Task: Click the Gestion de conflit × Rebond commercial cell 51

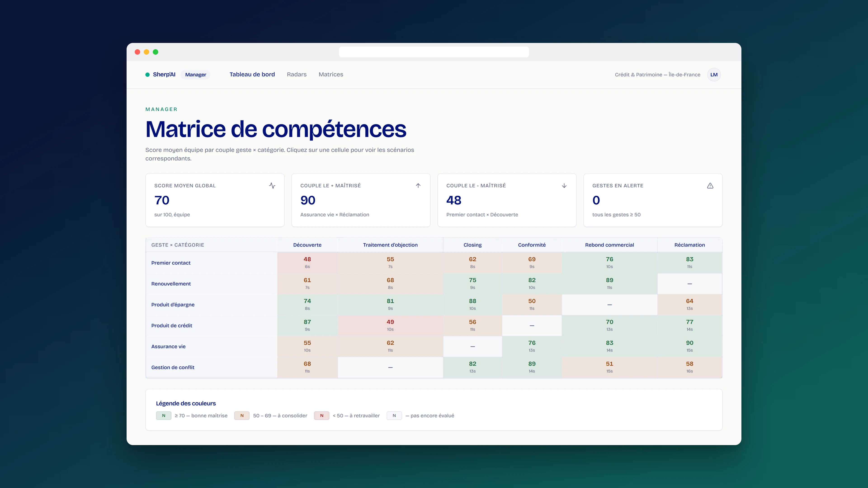Action: point(609,367)
